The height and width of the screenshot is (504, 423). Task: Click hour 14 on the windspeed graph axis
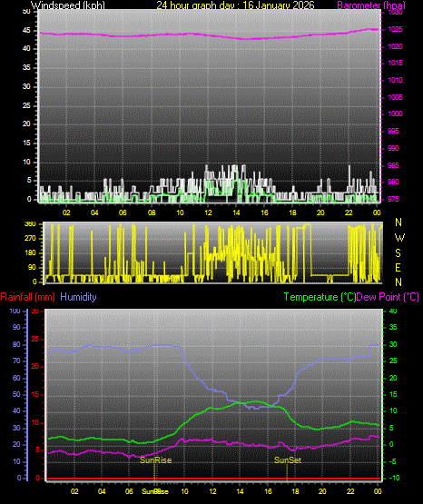(236, 212)
